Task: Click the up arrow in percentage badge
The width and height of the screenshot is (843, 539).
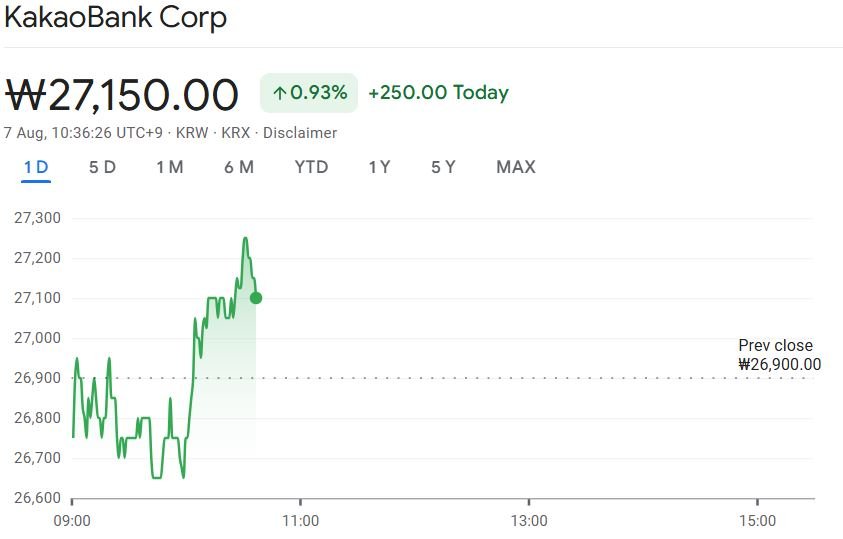Action: pos(280,93)
